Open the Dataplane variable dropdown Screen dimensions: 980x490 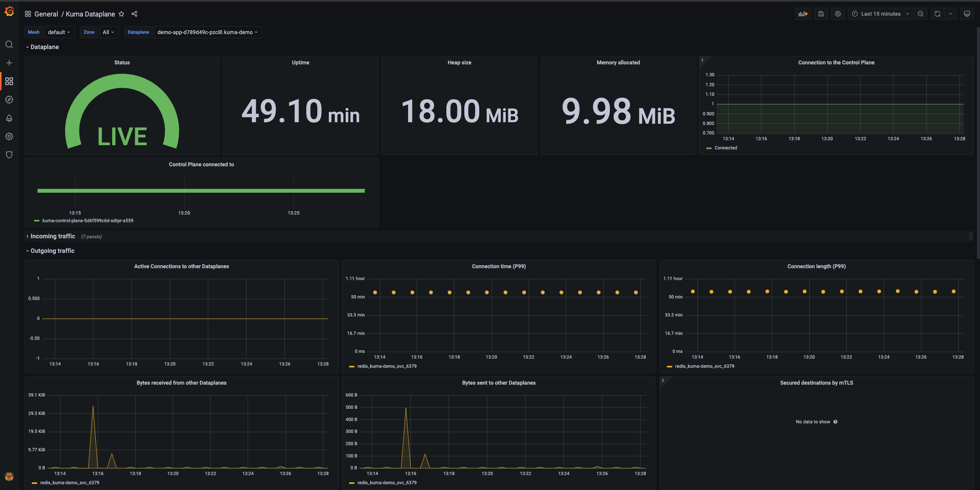coord(208,32)
